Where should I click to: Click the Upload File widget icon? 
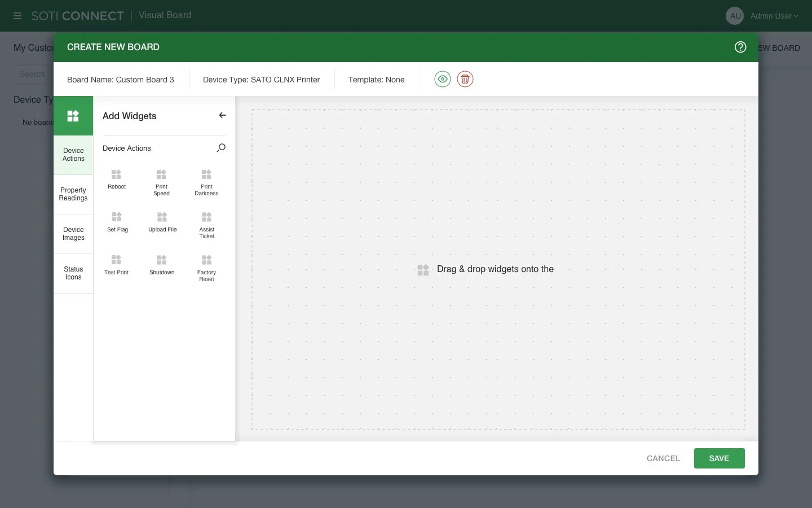click(x=162, y=216)
